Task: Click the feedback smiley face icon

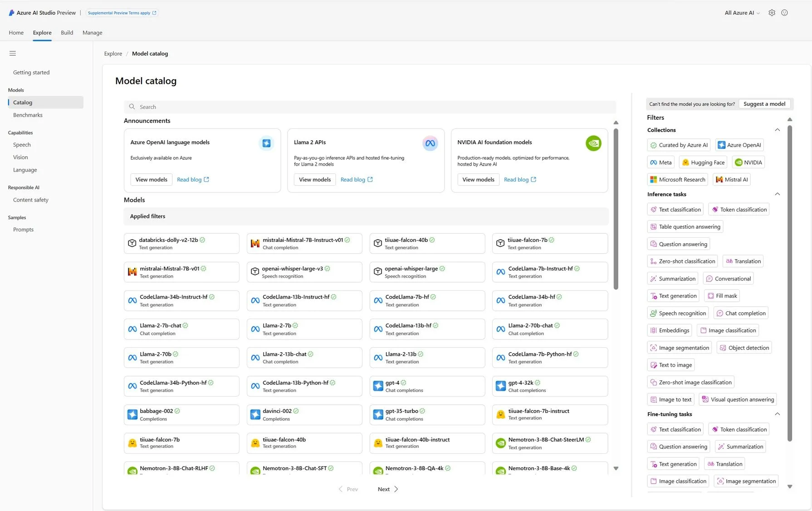Action: (784, 13)
